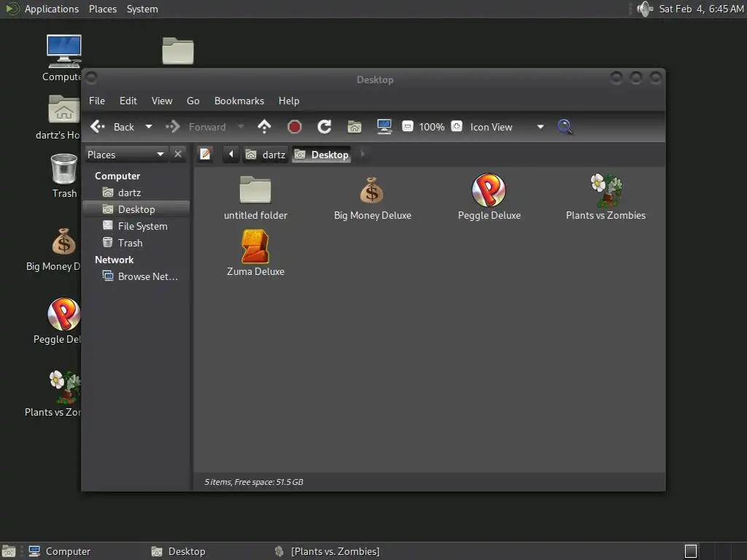
Task: Click the Desktop window title bar
Action: (x=375, y=79)
